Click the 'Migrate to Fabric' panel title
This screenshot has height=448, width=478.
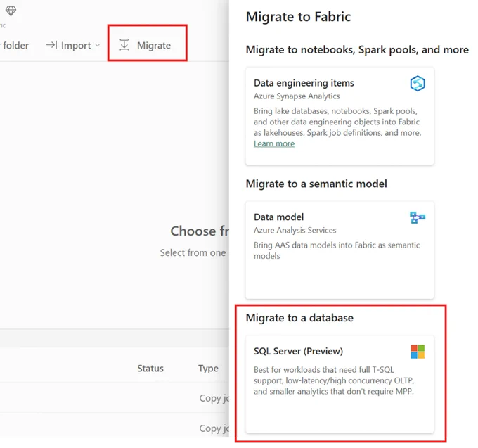(298, 17)
